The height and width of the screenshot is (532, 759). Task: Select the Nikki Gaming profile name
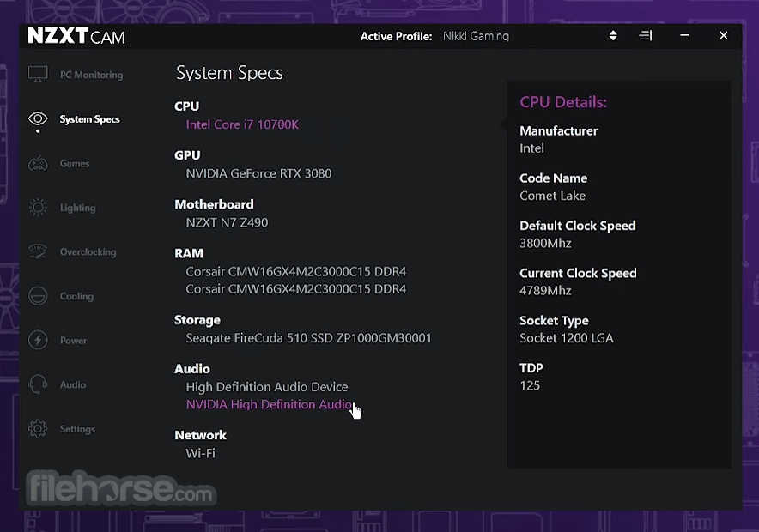click(476, 36)
